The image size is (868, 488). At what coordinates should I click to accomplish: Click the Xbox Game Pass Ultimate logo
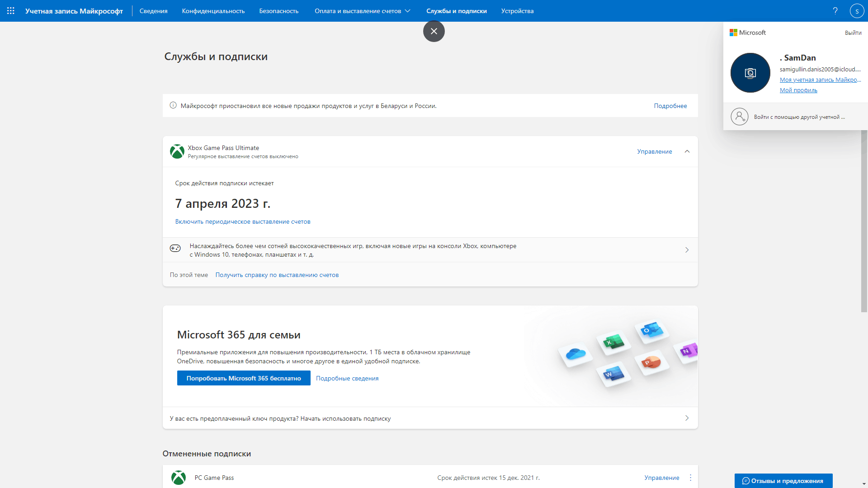pyautogui.click(x=177, y=151)
